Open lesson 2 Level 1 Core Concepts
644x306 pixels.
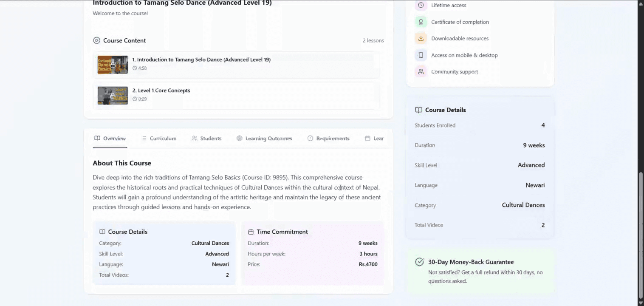(236, 96)
